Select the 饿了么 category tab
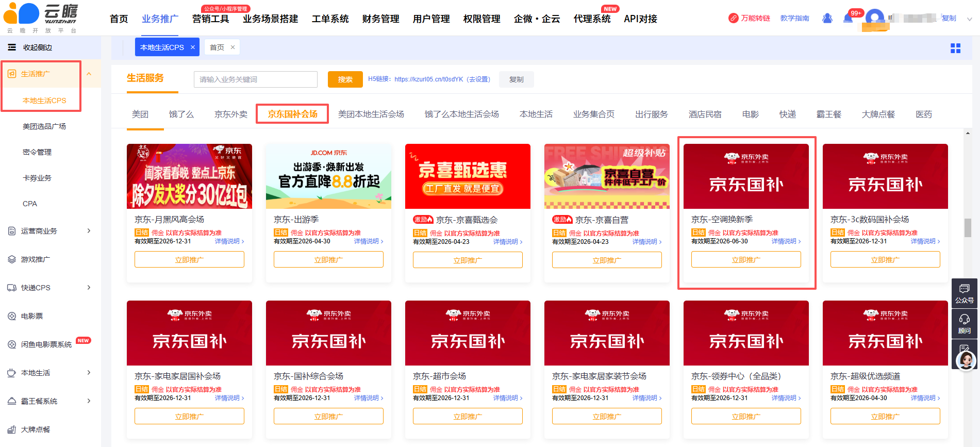The width and height of the screenshot is (980, 447). click(x=181, y=114)
